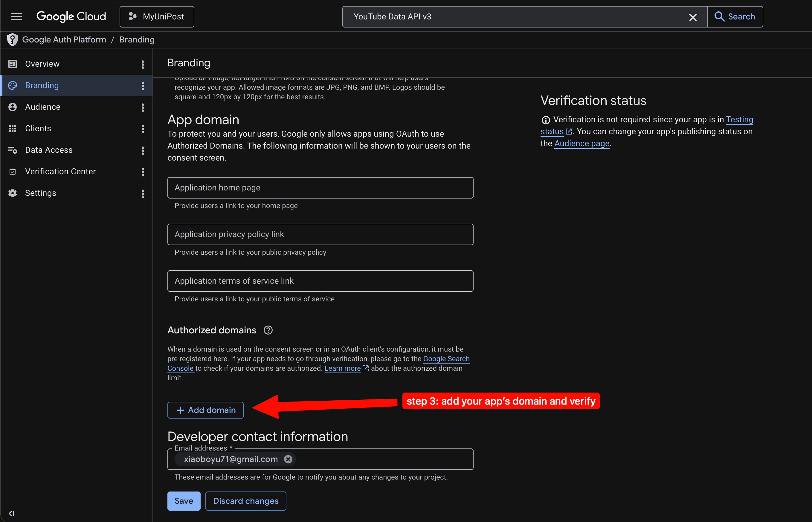Click the magnifier icon in Search button

pos(719,17)
